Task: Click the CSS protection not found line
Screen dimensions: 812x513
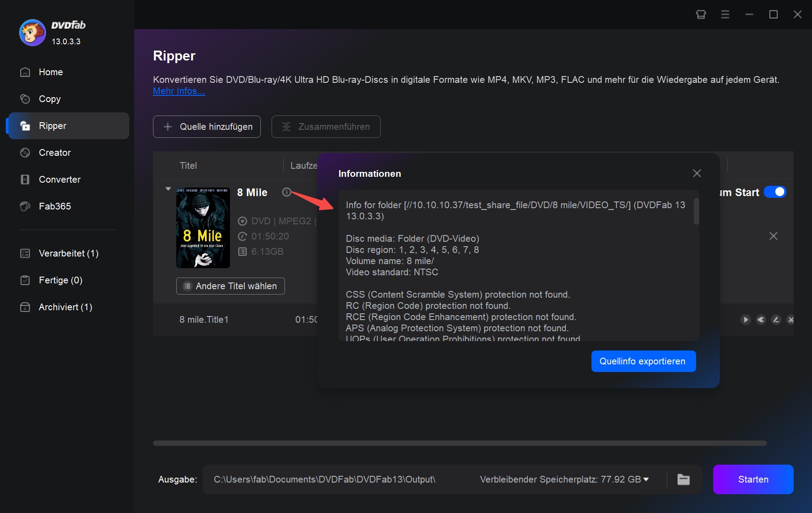Action: (458, 295)
